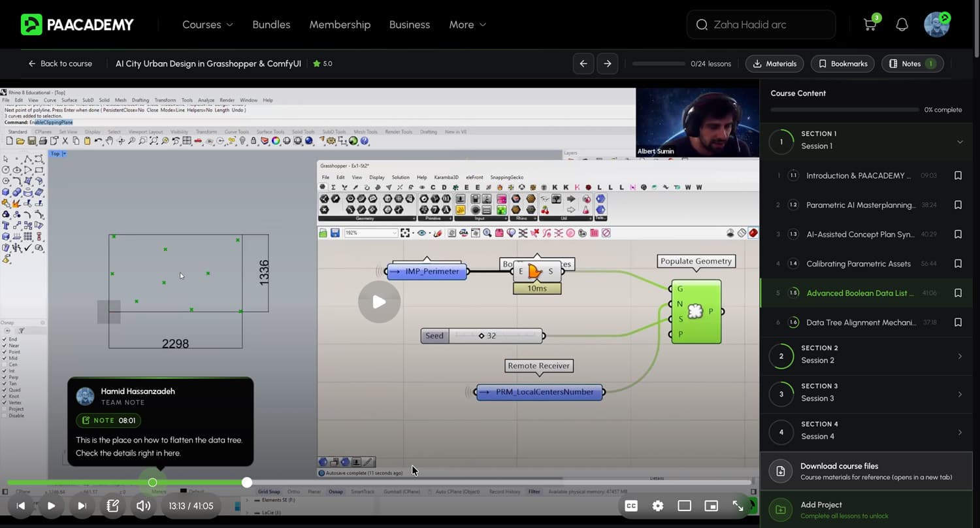Open Grasshopper File menu in video
Image resolution: width=980 pixels, height=528 pixels.
(x=325, y=177)
